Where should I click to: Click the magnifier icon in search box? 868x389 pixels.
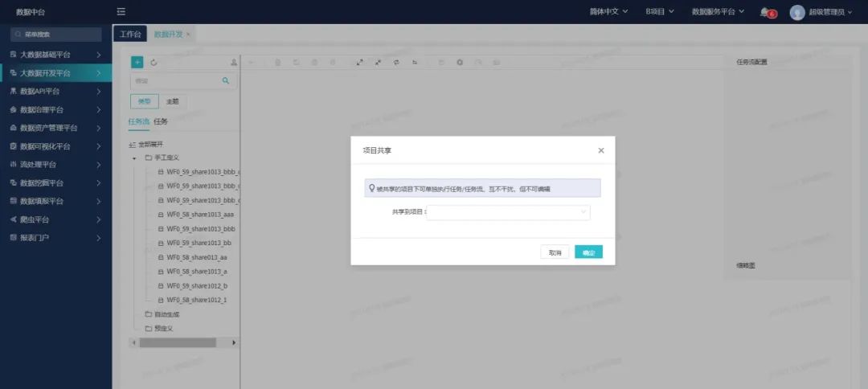click(x=226, y=80)
